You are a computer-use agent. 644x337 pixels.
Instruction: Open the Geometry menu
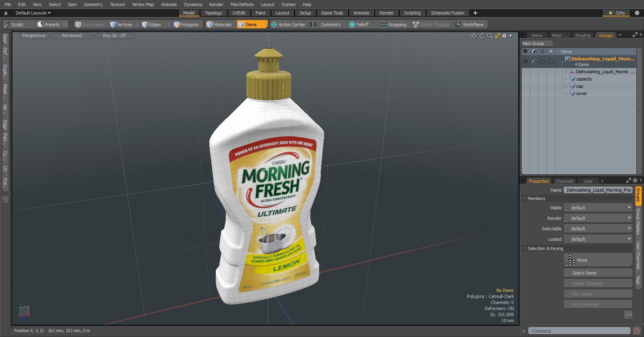click(x=93, y=4)
